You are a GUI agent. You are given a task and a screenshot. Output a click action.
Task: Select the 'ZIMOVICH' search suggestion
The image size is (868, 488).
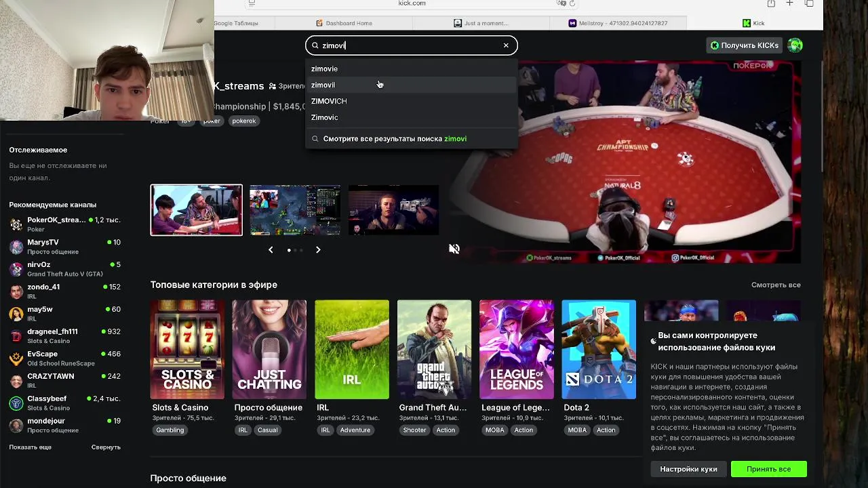411,101
